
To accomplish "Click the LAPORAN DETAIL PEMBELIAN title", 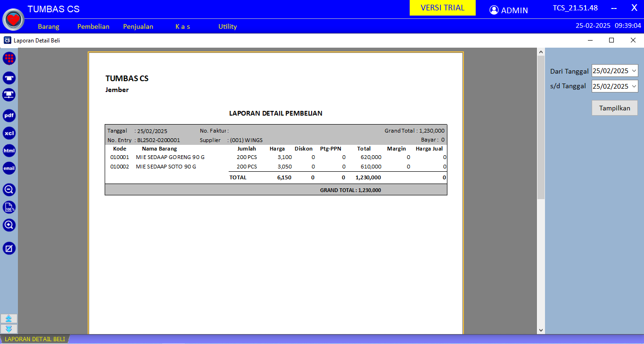I will (x=276, y=113).
